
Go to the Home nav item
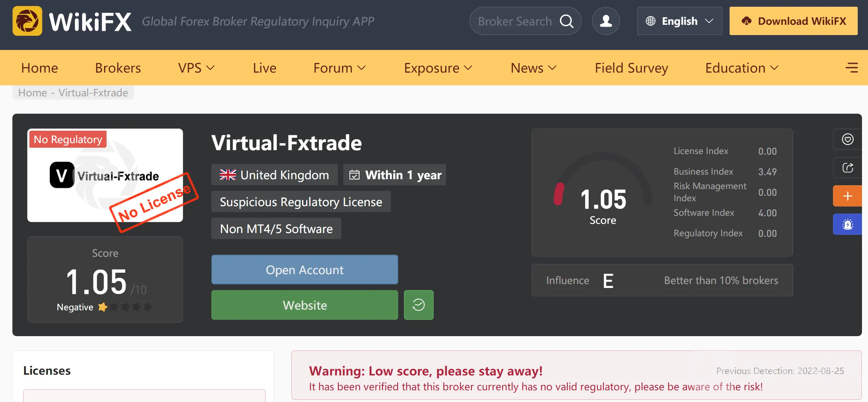40,68
